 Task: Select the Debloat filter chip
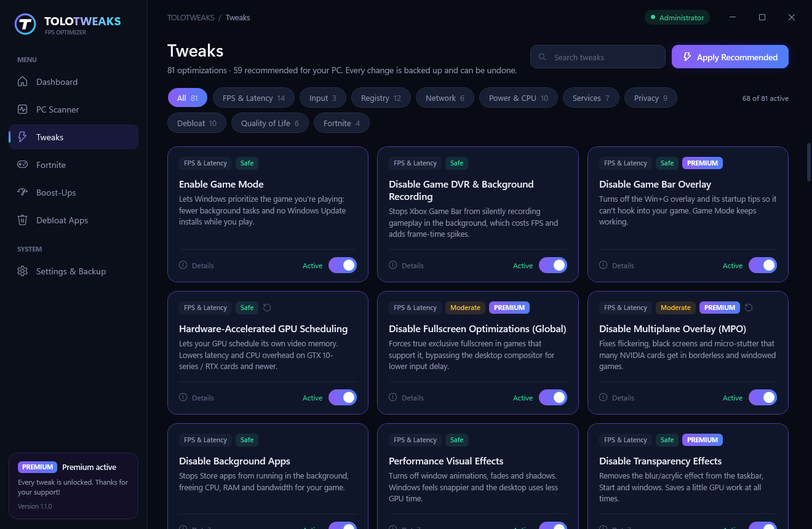point(197,123)
